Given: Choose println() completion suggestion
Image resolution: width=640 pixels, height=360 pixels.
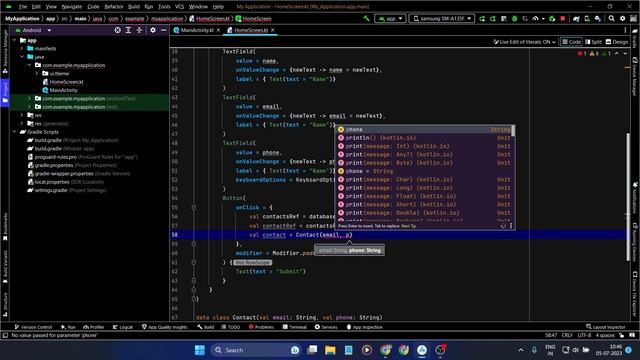Looking at the screenshot, I should pyautogui.click(x=424, y=138).
